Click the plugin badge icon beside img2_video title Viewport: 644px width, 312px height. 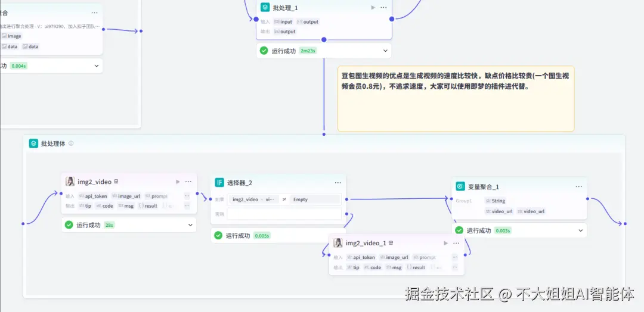(116, 182)
